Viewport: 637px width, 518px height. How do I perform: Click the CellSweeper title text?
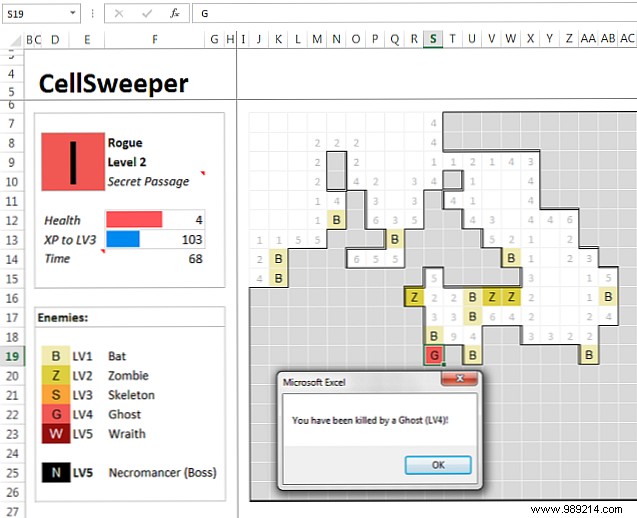click(x=113, y=84)
